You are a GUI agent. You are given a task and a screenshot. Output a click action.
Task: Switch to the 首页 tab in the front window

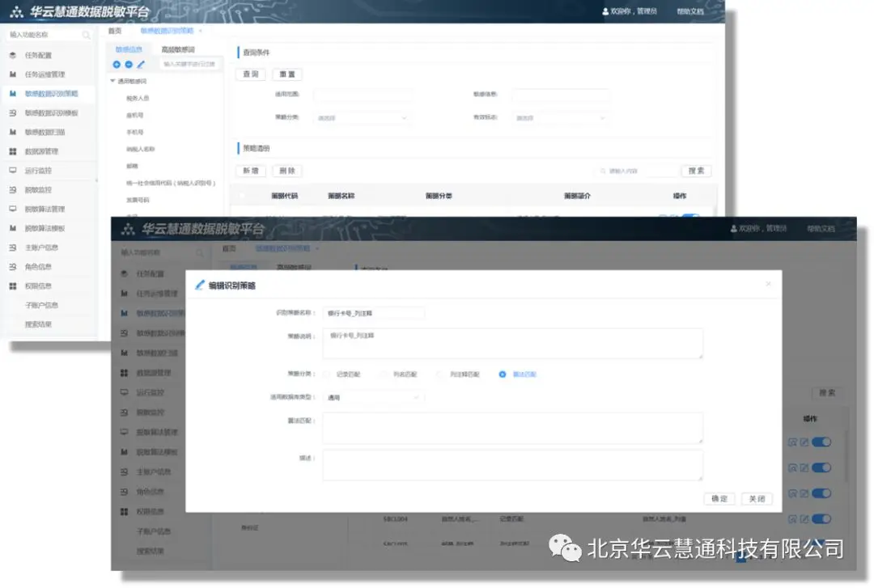229,248
